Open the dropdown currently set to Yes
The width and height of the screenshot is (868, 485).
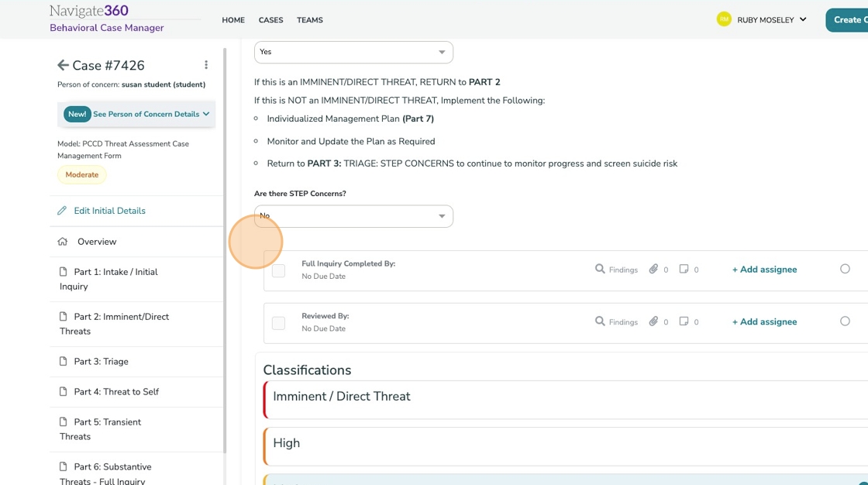(x=353, y=52)
